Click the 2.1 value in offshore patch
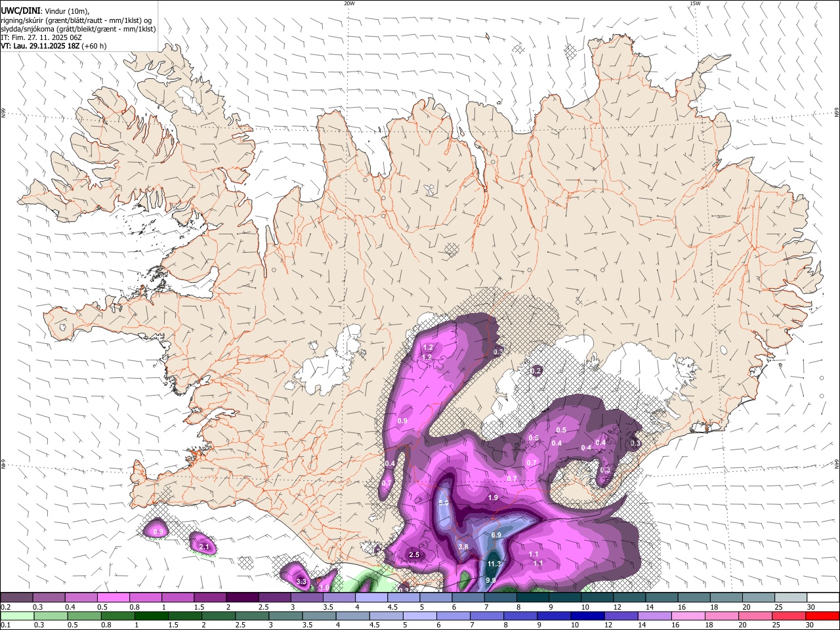Screen dimensions: 840x630 point(203,547)
